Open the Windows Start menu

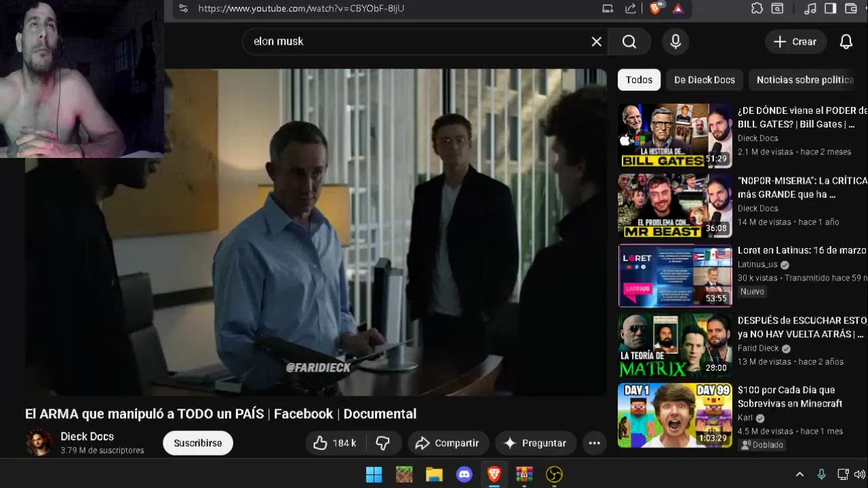pos(374,474)
